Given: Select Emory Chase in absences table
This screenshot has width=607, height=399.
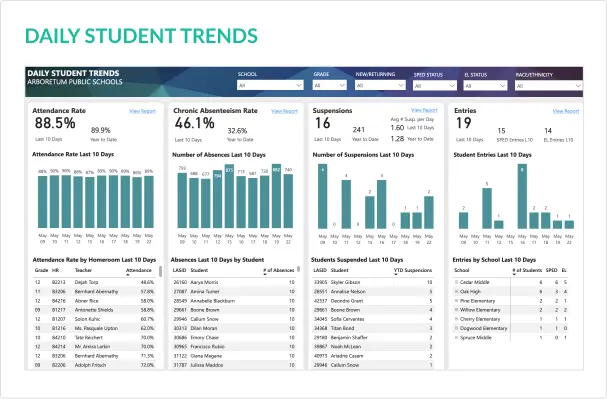Looking at the screenshot, I should [x=233, y=337].
